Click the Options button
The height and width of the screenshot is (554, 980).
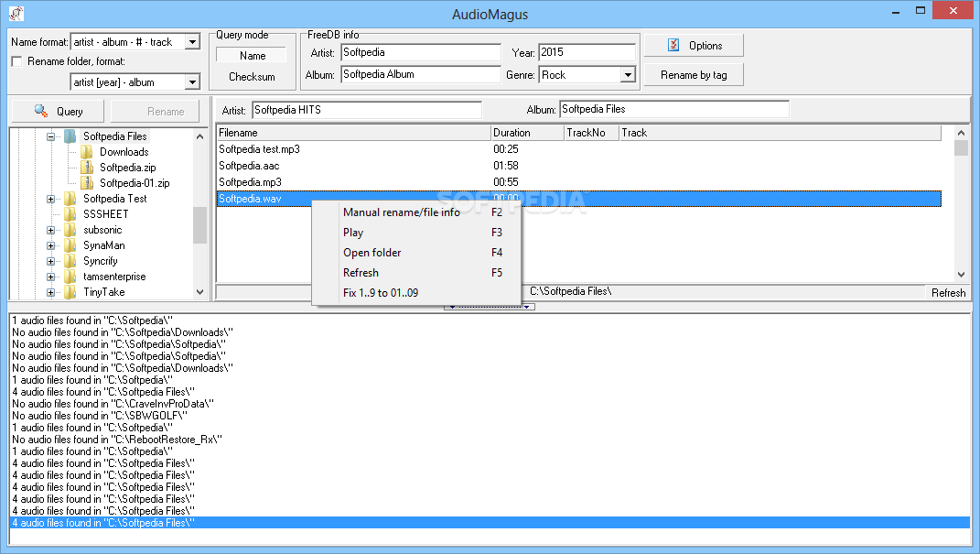click(694, 45)
